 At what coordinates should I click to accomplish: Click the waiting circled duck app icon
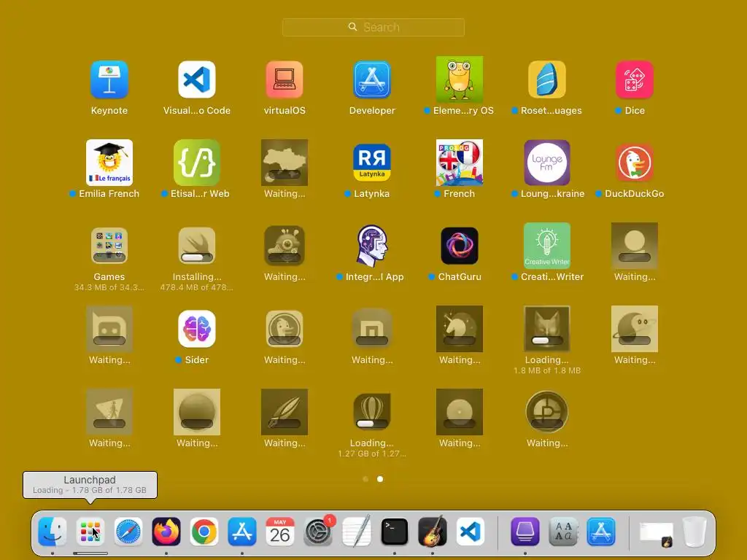(x=285, y=329)
